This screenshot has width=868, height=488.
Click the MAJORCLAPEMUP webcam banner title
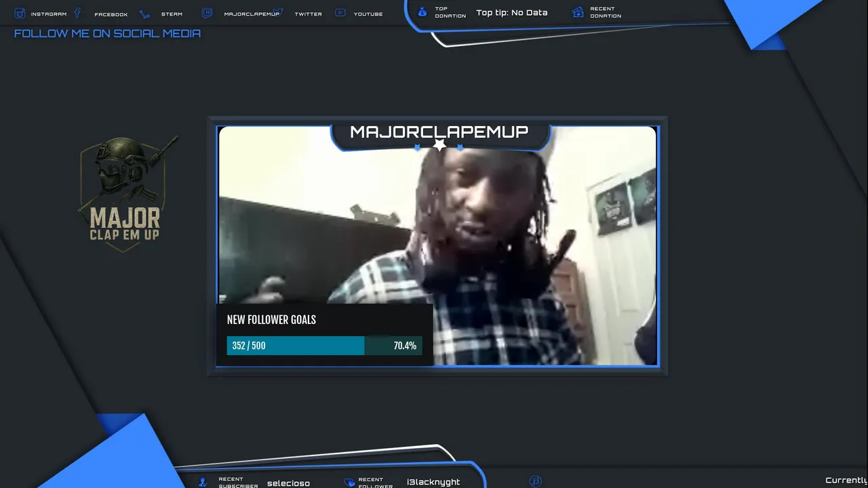pyautogui.click(x=439, y=132)
